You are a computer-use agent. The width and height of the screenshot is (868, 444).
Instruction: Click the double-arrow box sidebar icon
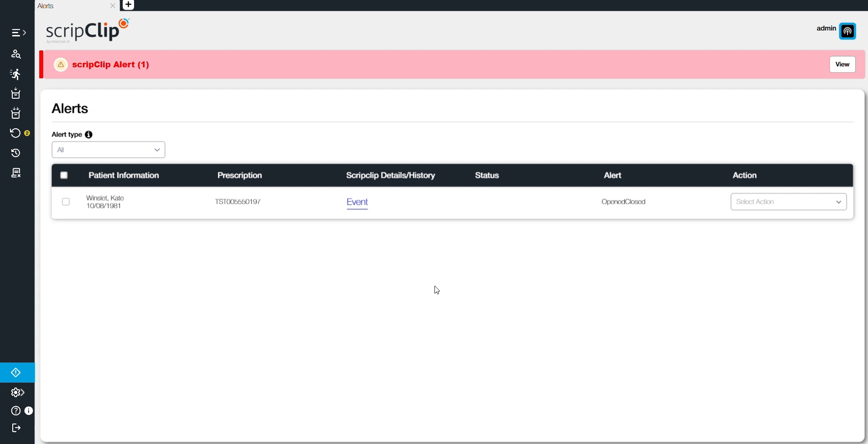[x=16, y=113]
